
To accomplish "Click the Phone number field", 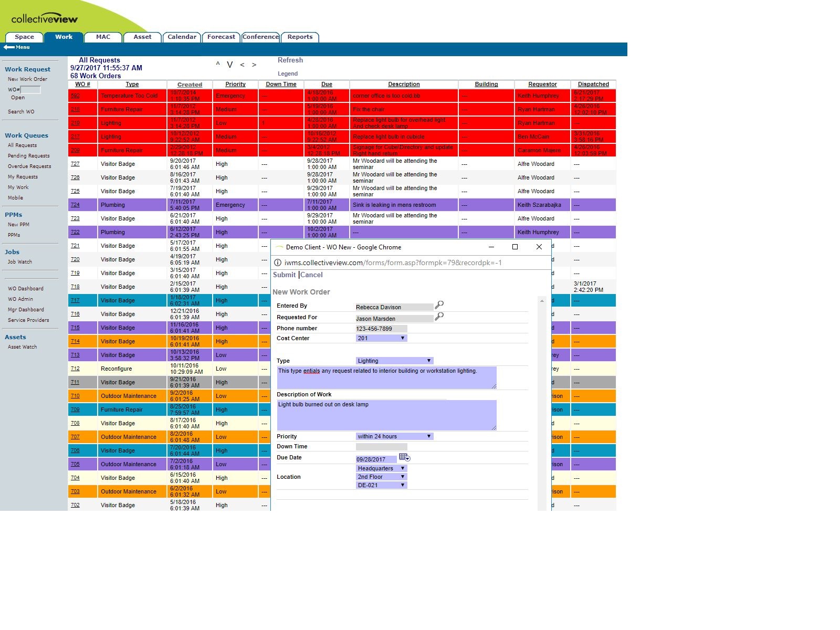I will click(x=381, y=329).
